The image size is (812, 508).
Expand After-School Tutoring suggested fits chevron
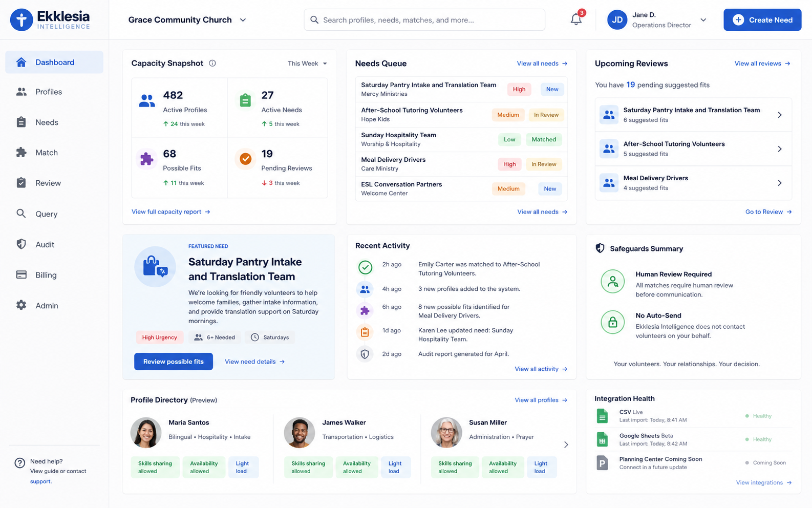780,149
